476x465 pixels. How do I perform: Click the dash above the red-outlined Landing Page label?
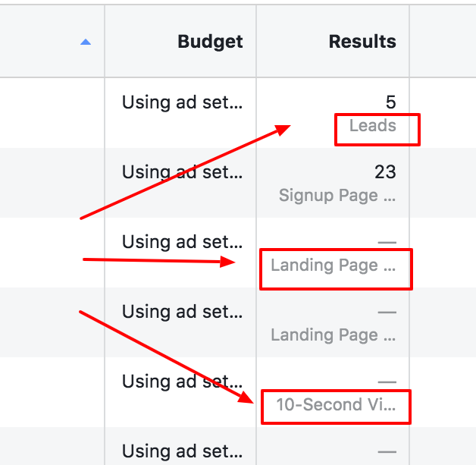(x=387, y=243)
